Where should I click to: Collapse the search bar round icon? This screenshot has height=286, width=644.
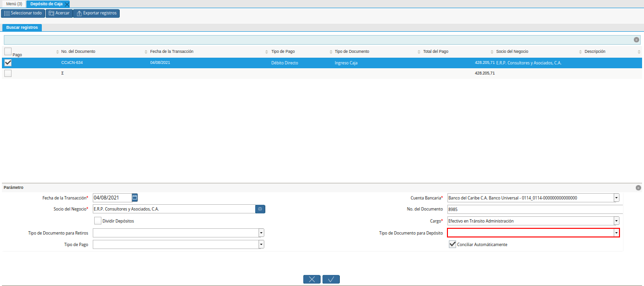tap(636, 40)
